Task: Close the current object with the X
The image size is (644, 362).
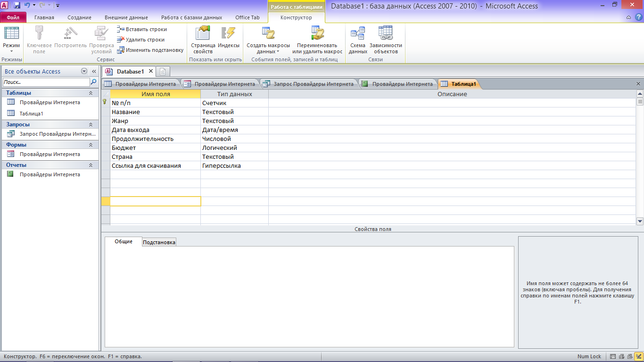Action: (x=638, y=84)
